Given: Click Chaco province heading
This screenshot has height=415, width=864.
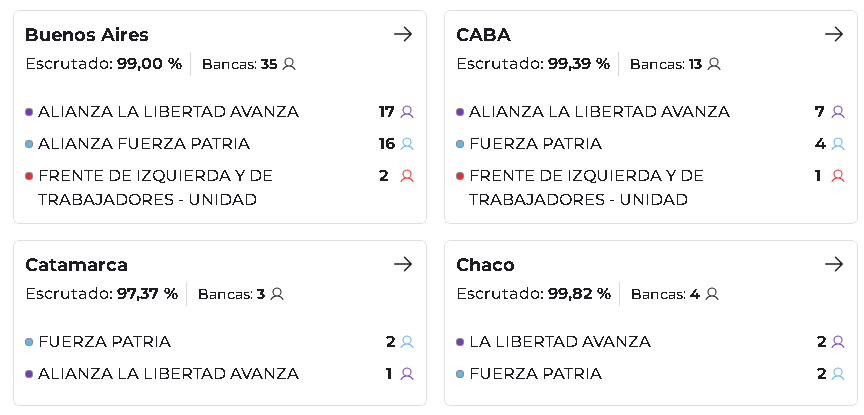Looking at the screenshot, I should point(485,265).
